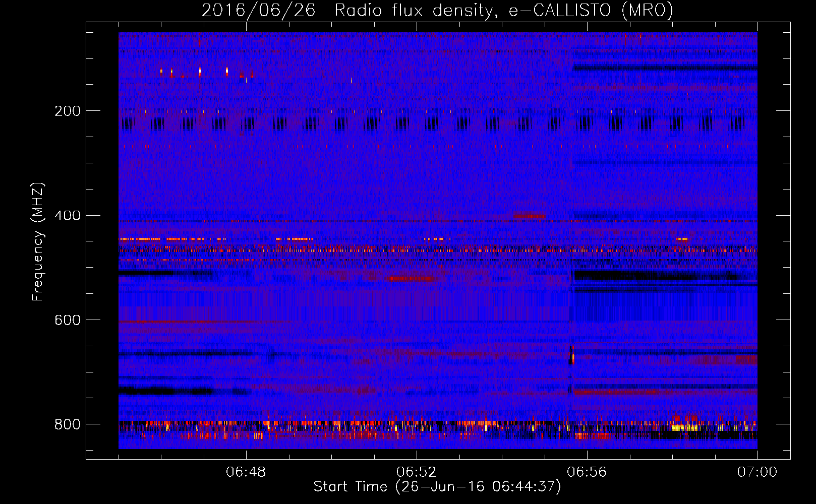Click the 06:56 time tick label
Screen dimensions: 816x504
click(x=587, y=472)
